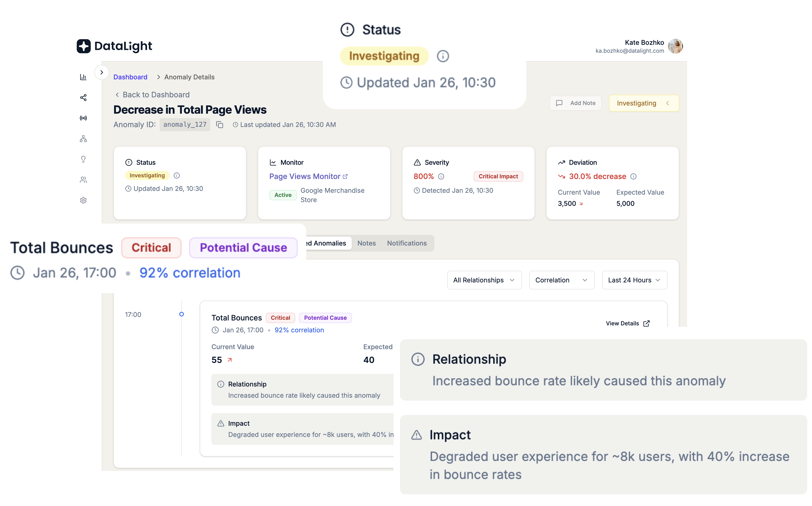The height and width of the screenshot is (506, 812).
Task: Click the copy icon next to anomaly_127
Action: [220, 125]
